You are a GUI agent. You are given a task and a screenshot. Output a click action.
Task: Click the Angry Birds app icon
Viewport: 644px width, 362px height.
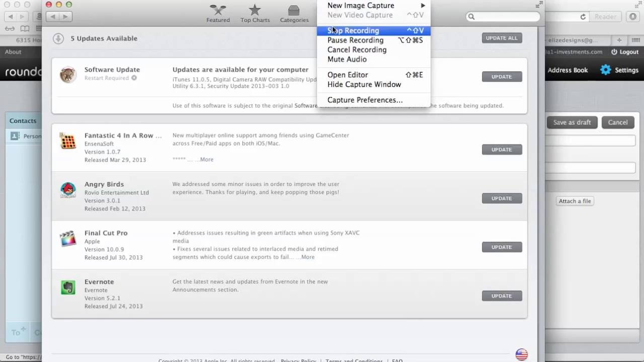point(68,190)
